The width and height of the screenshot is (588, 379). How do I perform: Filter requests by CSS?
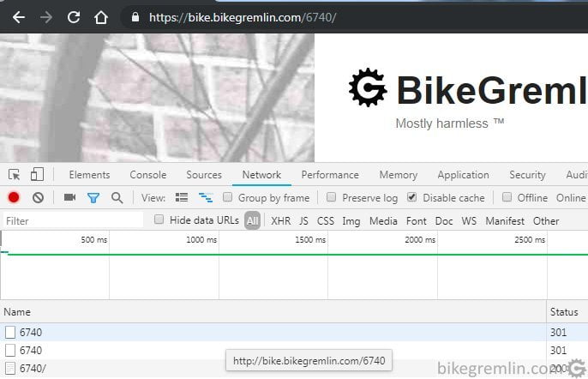point(326,220)
